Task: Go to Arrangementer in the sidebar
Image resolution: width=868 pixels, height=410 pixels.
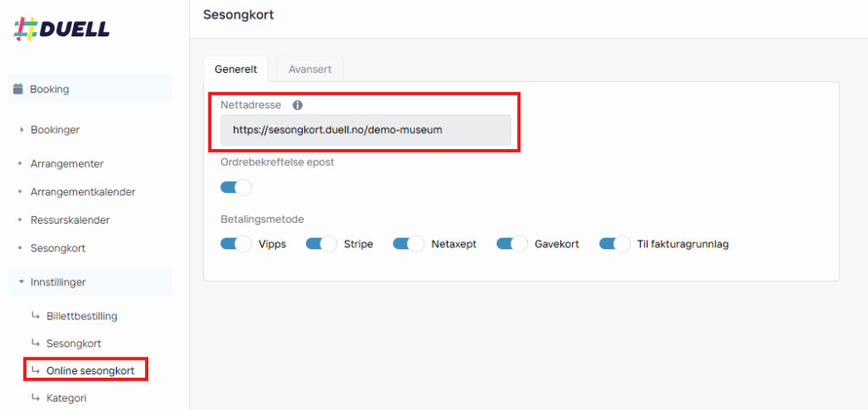Action: pos(67,163)
